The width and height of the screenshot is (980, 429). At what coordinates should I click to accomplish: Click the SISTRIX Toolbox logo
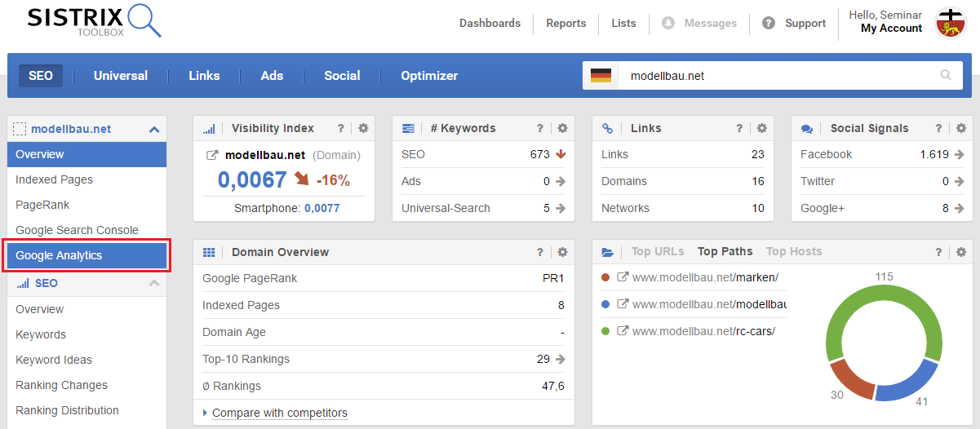click(x=94, y=22)
